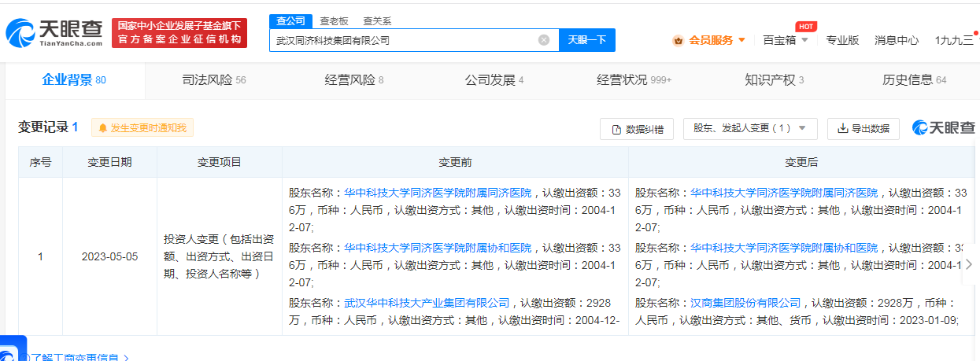The height and width of the screenshot is (361, 980).
Task: Select the 历史信息 tab
Action: click(x=914, y=79)
